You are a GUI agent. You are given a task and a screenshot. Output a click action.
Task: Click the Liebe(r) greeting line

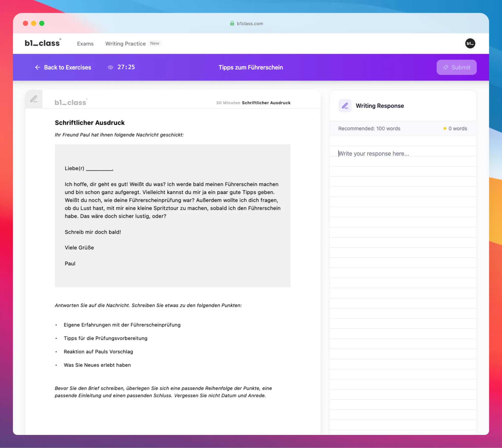click(x=89, y=168)
